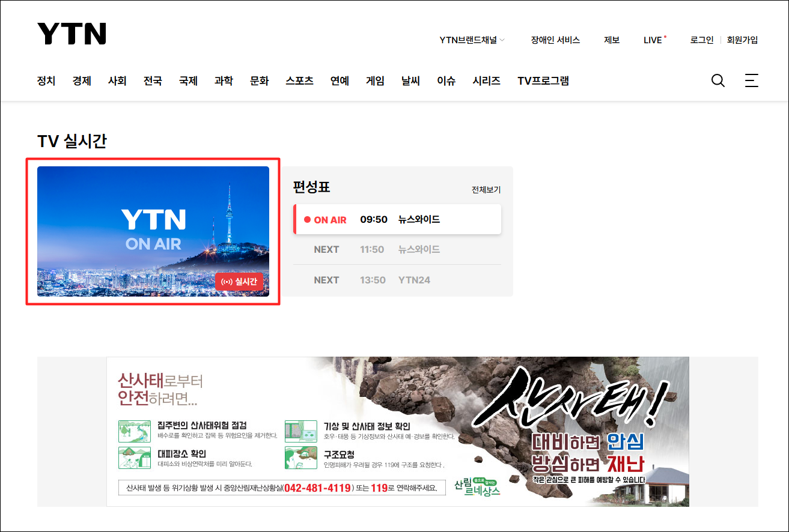
Task: Expand the YTN브랜드채널 dropdown
Action: coord(472,40)
